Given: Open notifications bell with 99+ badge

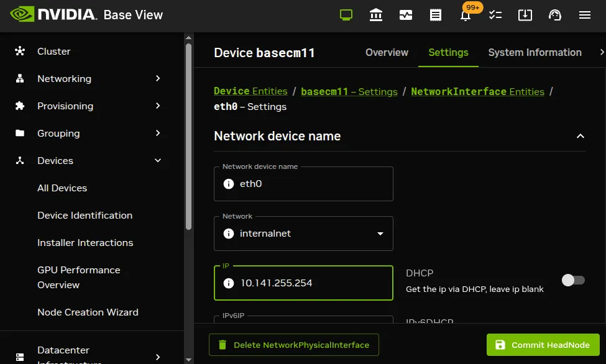Looking at the screenshot, I should (466, 15).
